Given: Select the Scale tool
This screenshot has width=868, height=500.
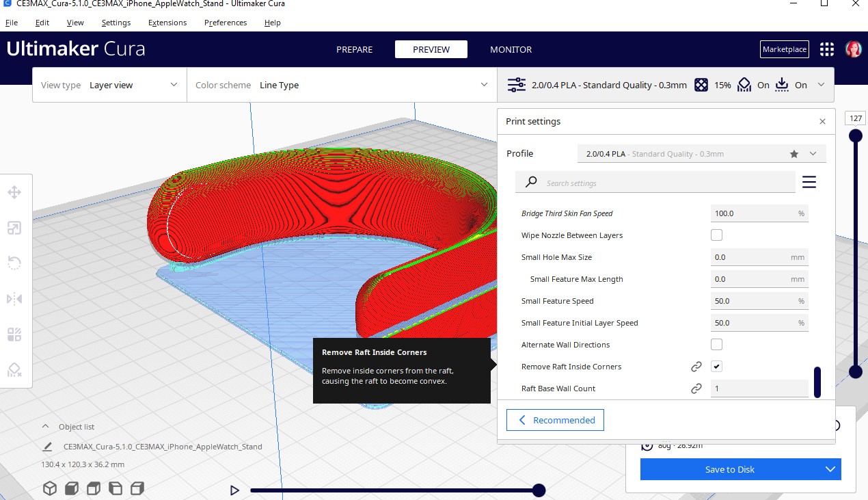Looking at the screenshot, I should click(14, 228).
